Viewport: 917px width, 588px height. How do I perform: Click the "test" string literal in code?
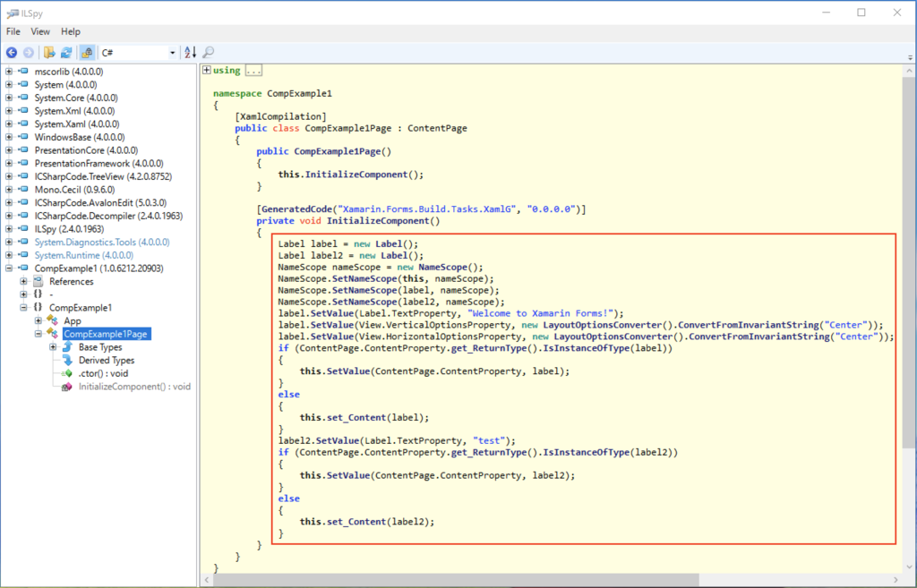[x=490, y=440]
